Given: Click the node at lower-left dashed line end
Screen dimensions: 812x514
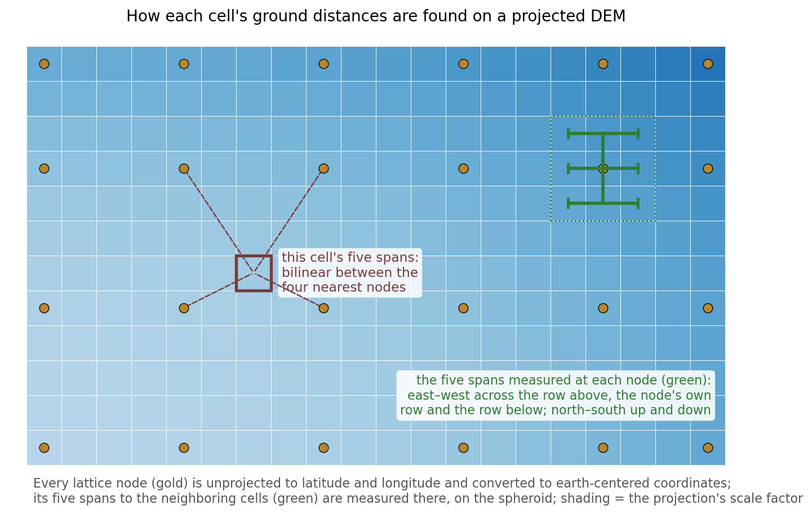Looking at the screenshot, I should click(x=184, y=308).
